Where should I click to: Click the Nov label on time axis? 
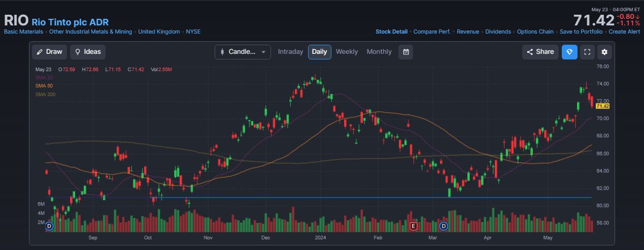point(208,237)
